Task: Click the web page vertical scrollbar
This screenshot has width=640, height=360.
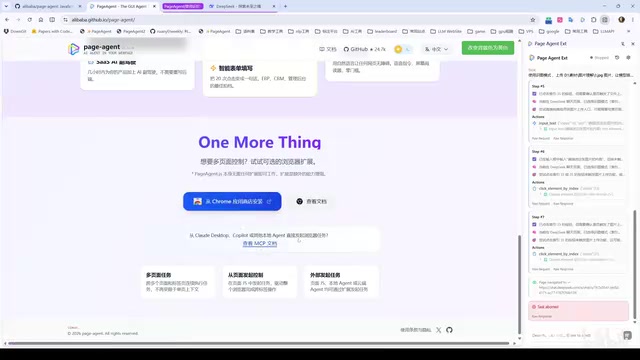Action: [519, 284]
